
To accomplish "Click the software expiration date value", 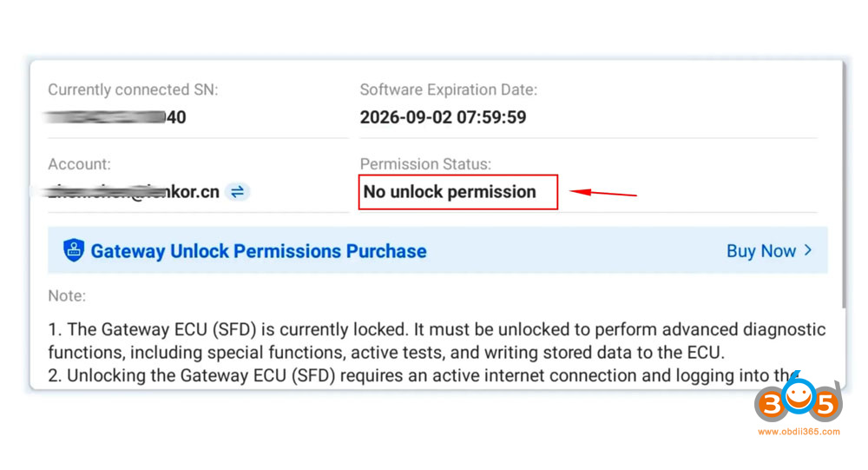I will [443, 117].
